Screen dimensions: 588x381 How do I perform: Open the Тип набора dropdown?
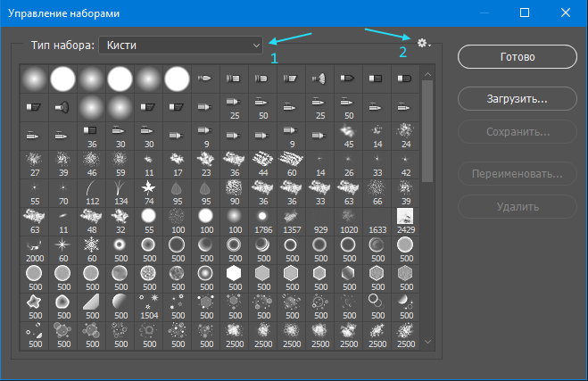pyautogui.click(x=180, y=46)
